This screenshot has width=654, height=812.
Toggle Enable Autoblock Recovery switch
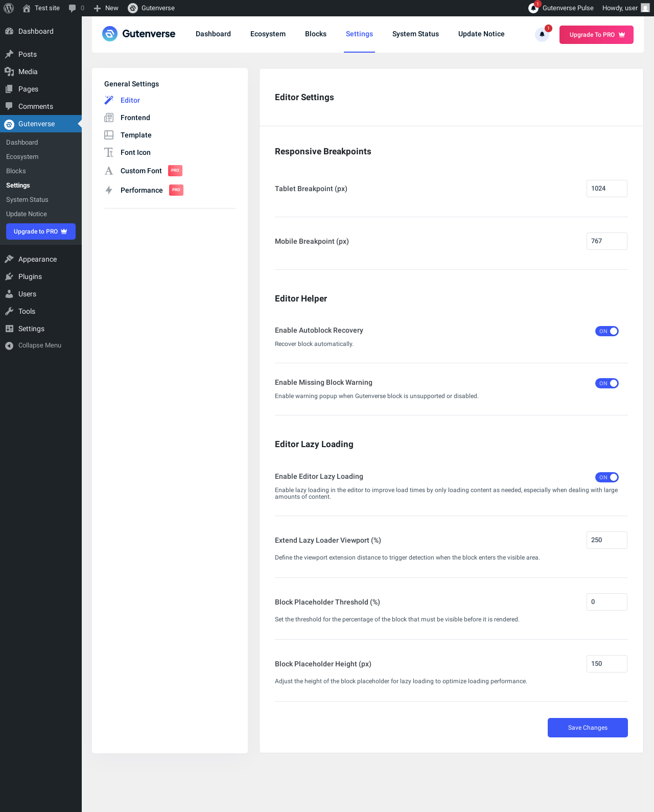[x=607, y=331]
